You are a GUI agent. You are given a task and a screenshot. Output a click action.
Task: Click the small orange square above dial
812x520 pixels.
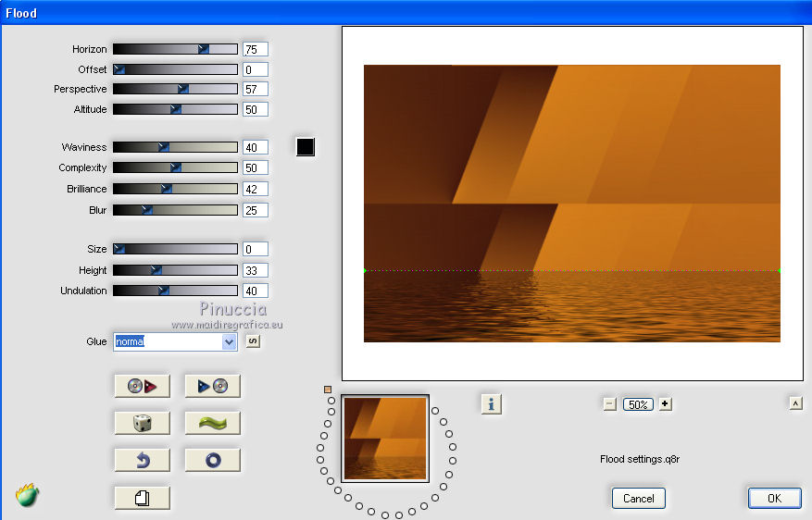[327, 390]
